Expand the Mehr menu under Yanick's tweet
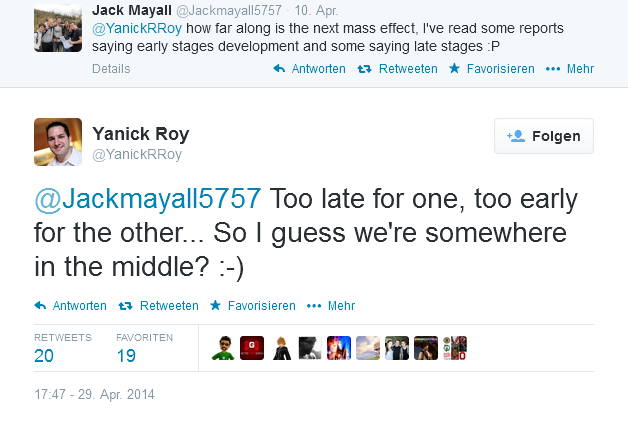The image size is (628, 436). pyautogui.click(x=331, y=306)
